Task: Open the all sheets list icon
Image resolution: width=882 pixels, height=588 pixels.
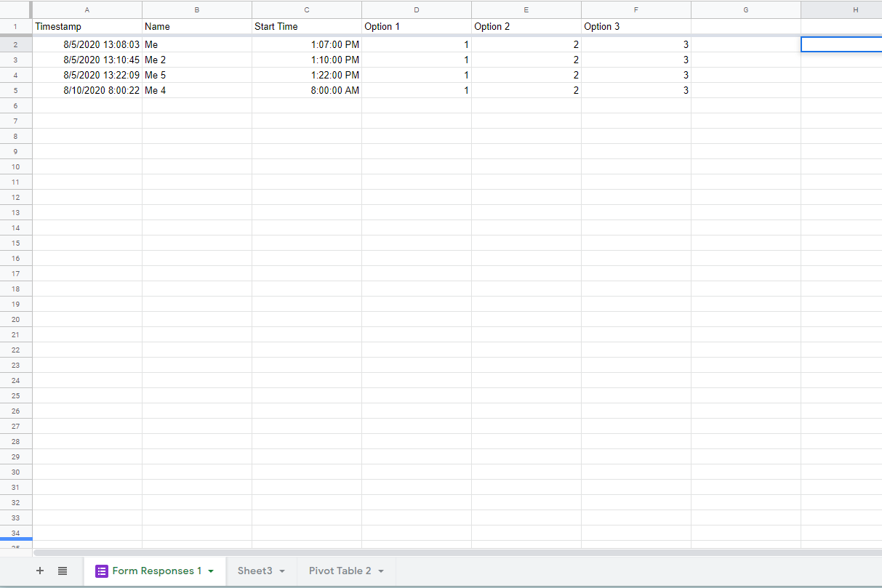Action: coord(63,571)
